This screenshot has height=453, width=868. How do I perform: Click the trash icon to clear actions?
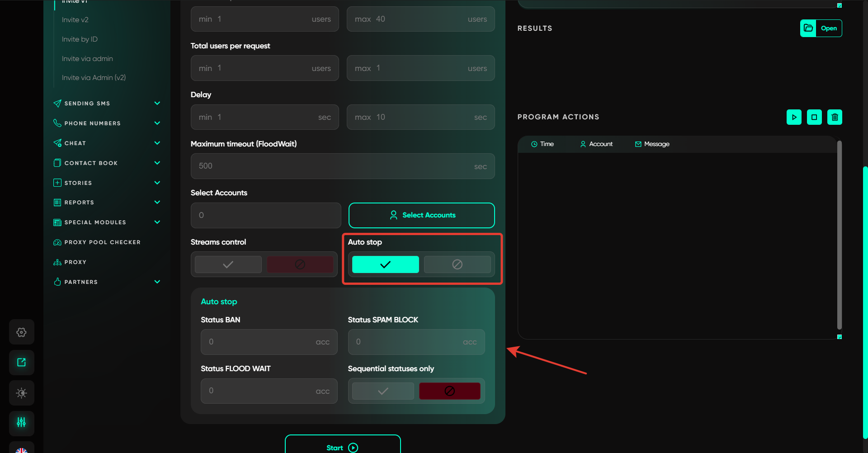[x=835, y=117]
